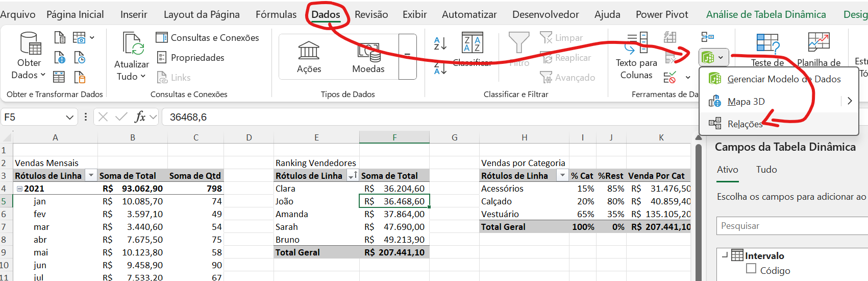
Task: Open the data validation dropdown arrow
Action: click(688, 78)
